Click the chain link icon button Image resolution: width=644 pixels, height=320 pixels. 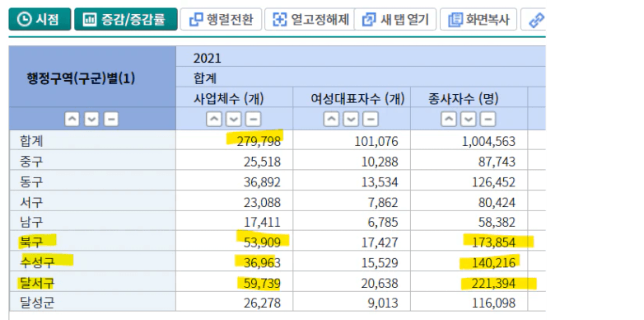click(535, 19)
